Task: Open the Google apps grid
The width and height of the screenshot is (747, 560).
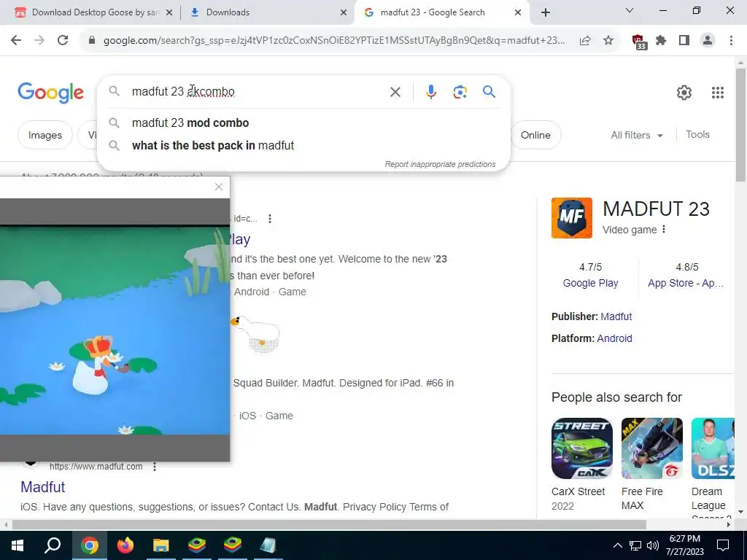Action: [718, 93]
